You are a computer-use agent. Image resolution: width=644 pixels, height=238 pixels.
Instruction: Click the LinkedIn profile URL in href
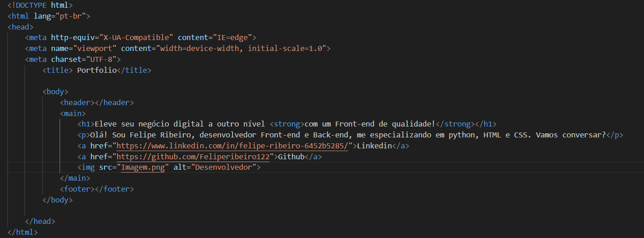point(233,146)
